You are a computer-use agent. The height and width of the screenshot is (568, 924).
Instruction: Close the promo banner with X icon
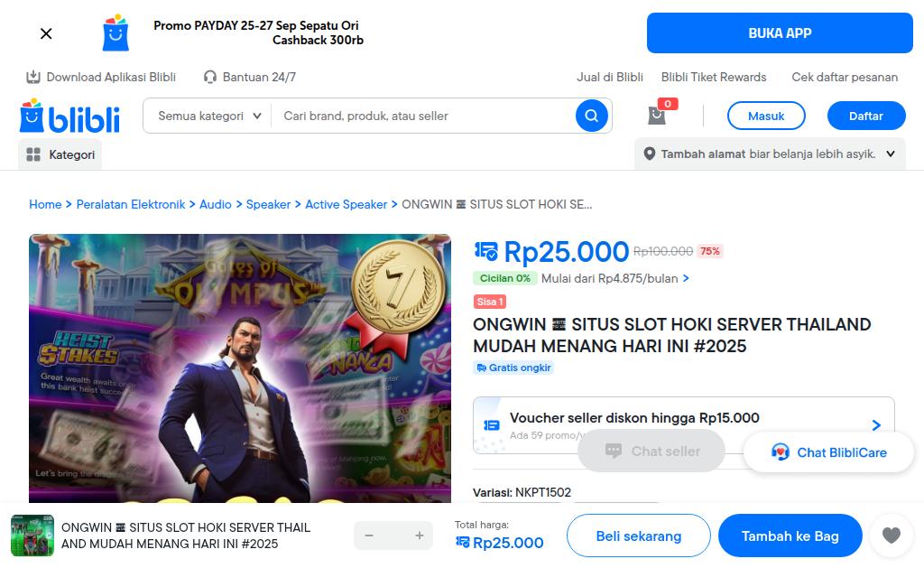tap(46, 33)
